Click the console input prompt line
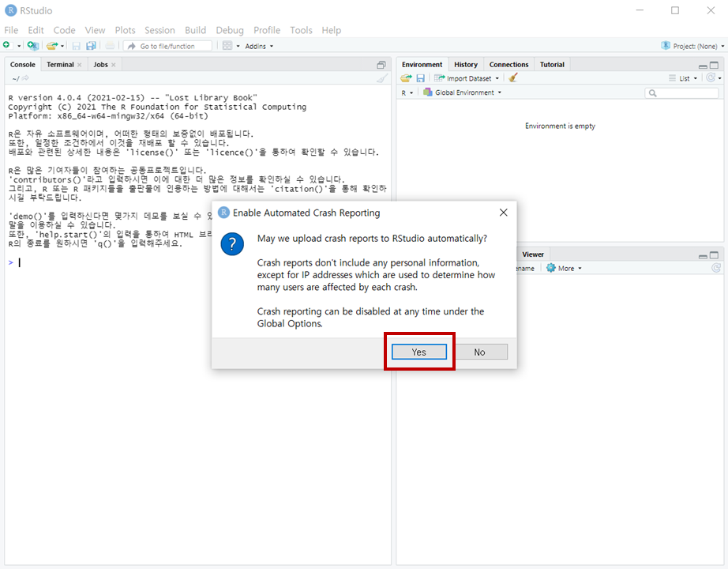 [199, 262]
